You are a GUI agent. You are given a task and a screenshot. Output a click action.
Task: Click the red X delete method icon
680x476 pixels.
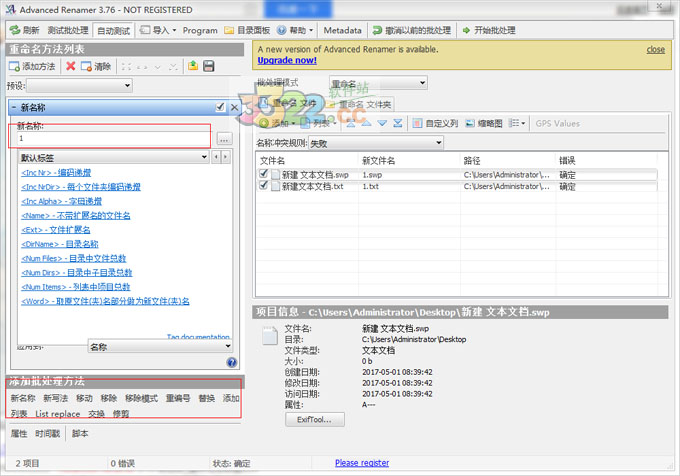[70, 66]
